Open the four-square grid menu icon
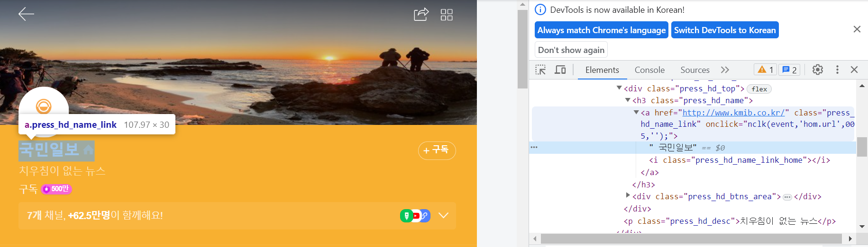This screenshot has width=868, height=247. [447, 15]
